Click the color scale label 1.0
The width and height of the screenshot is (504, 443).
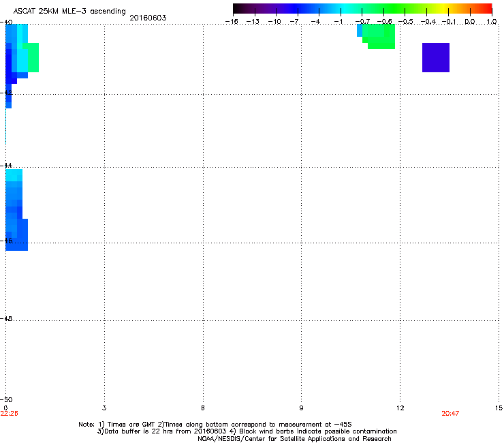(492, 22)
